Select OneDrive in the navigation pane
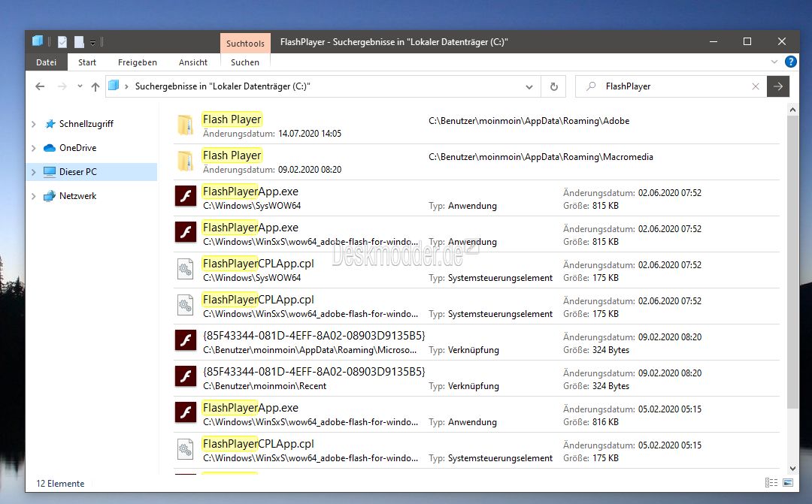The image size is (812, 504). pyautogui.click(x=77, y=148)
